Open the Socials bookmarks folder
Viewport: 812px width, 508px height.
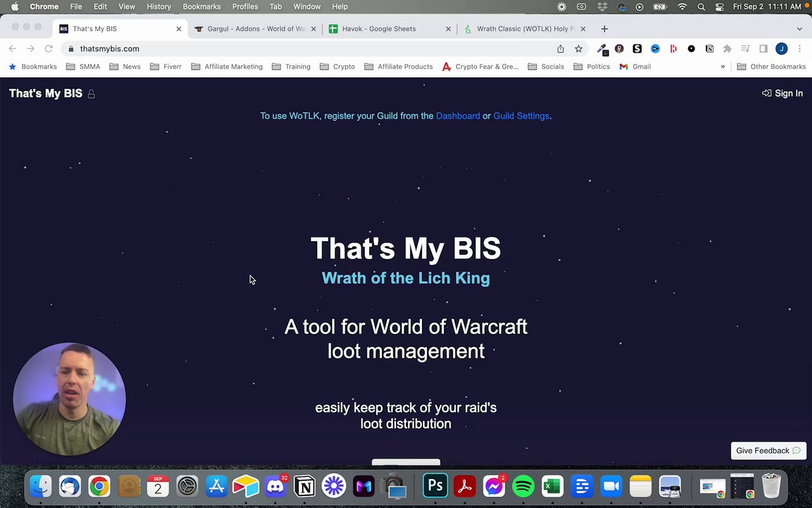pos(546,67)
